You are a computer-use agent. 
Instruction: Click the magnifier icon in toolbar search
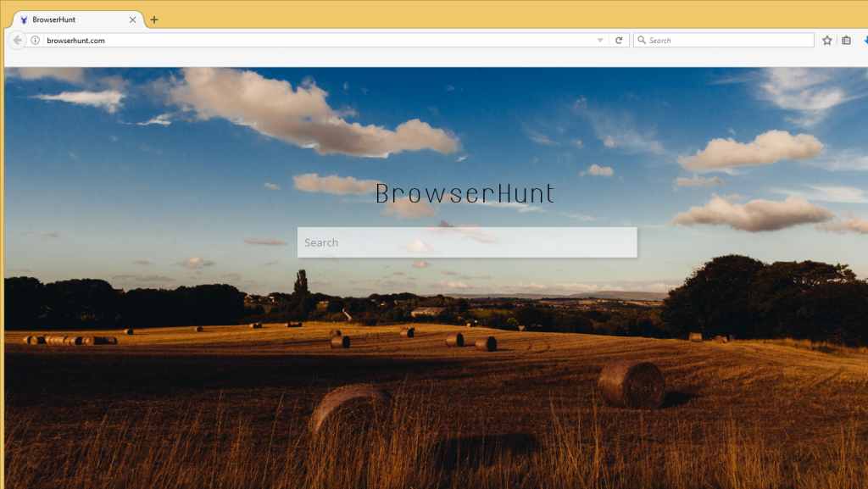pos(642,40)
